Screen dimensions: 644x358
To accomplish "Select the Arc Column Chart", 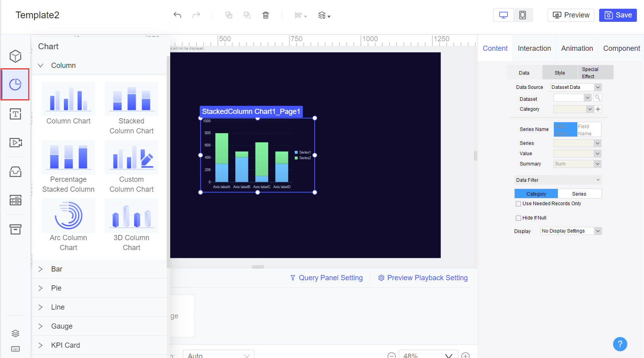I will 68,216.
